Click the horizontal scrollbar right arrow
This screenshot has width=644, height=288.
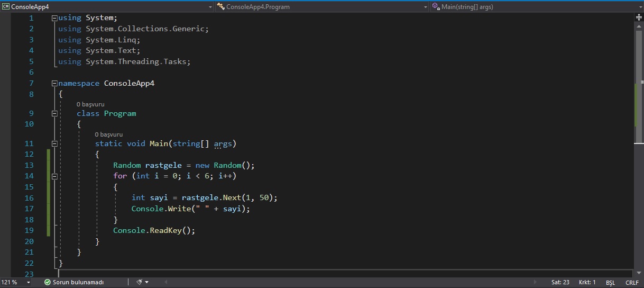pos(535,282)
